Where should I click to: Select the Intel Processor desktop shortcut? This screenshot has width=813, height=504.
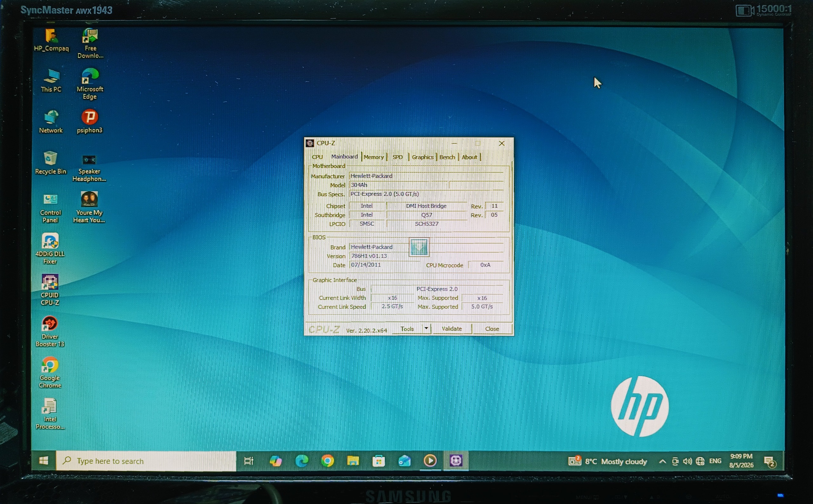50,414
